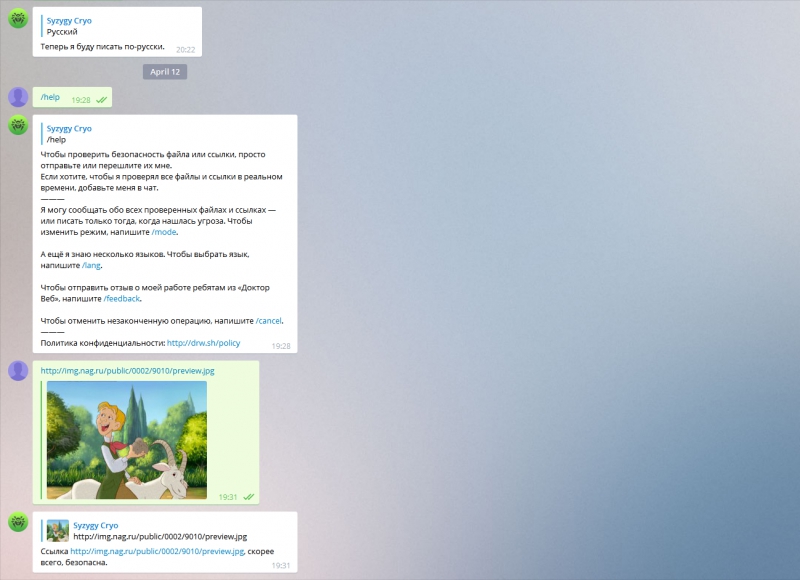Click the 19:31 timestamp on the Ссылка reply
The height and width of the screenshot is (580, 800).
tap(281, 565)
